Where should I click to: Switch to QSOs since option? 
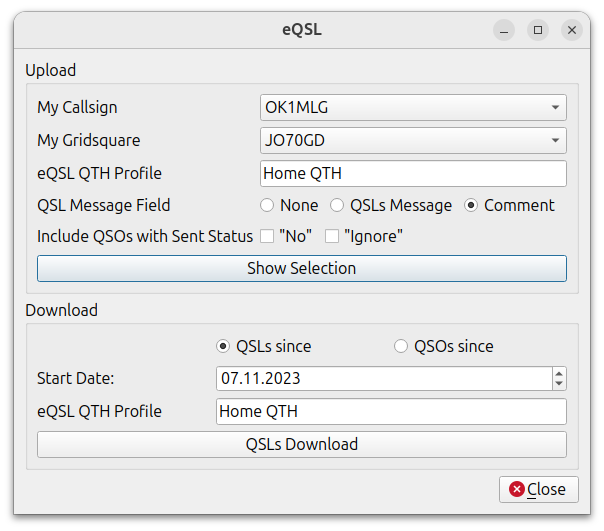pyautogui.click(x=401, y=346)
